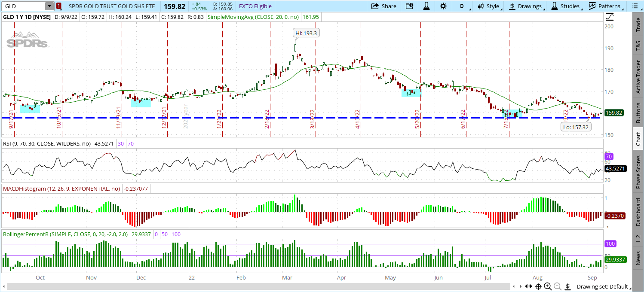Open the Buttons sidebar tab

coord(638,113)
